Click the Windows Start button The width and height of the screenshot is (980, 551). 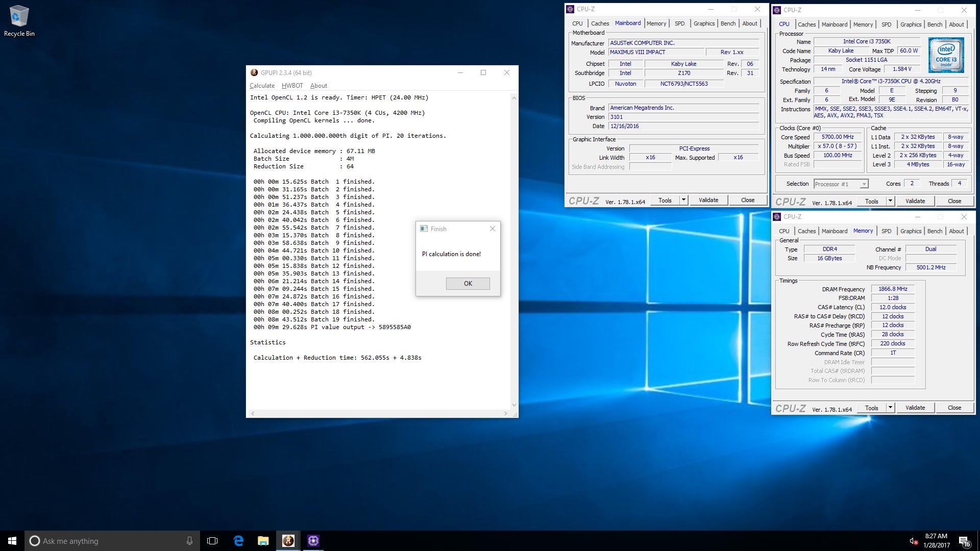pos(12,541)
